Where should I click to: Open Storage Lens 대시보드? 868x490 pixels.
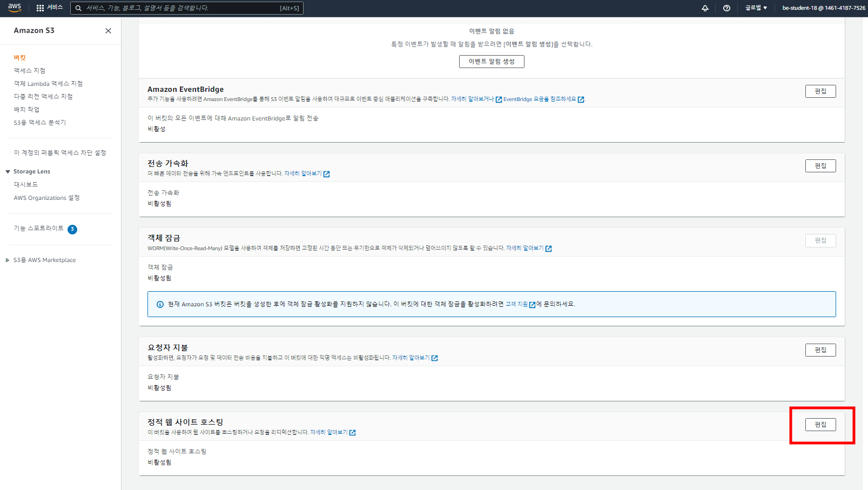pos(26,184)
